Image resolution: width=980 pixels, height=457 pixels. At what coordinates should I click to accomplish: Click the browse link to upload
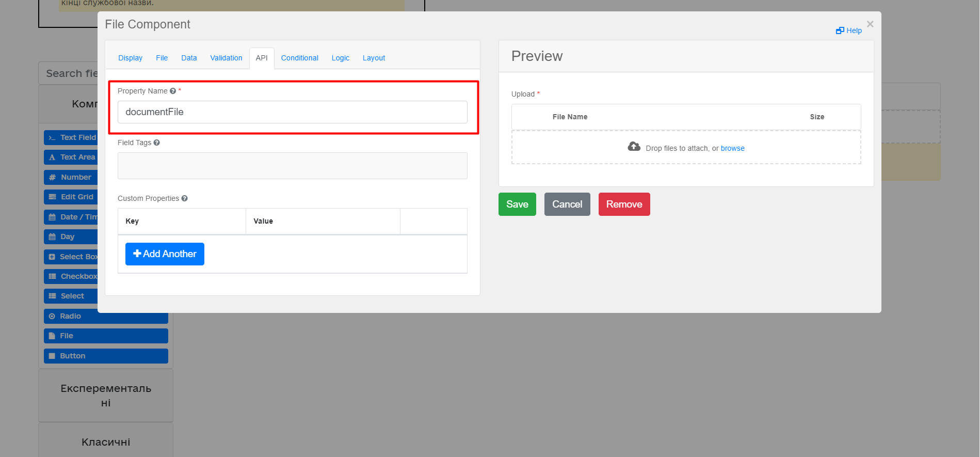click(732, 148)
